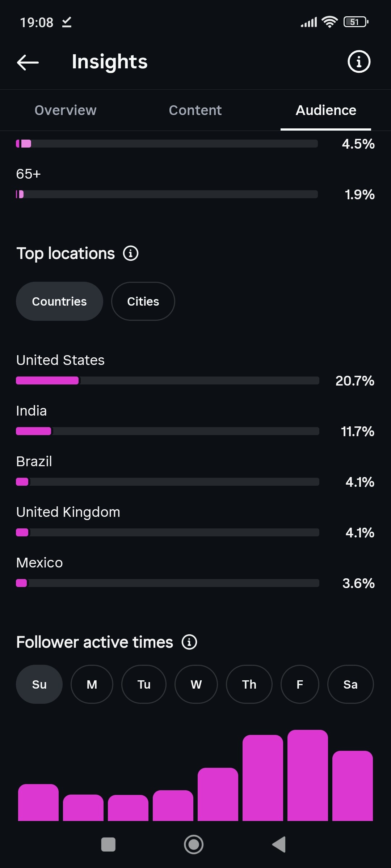Select the F day button
Image resolution: width=391 pixels, height=868 pixels.
300,684
